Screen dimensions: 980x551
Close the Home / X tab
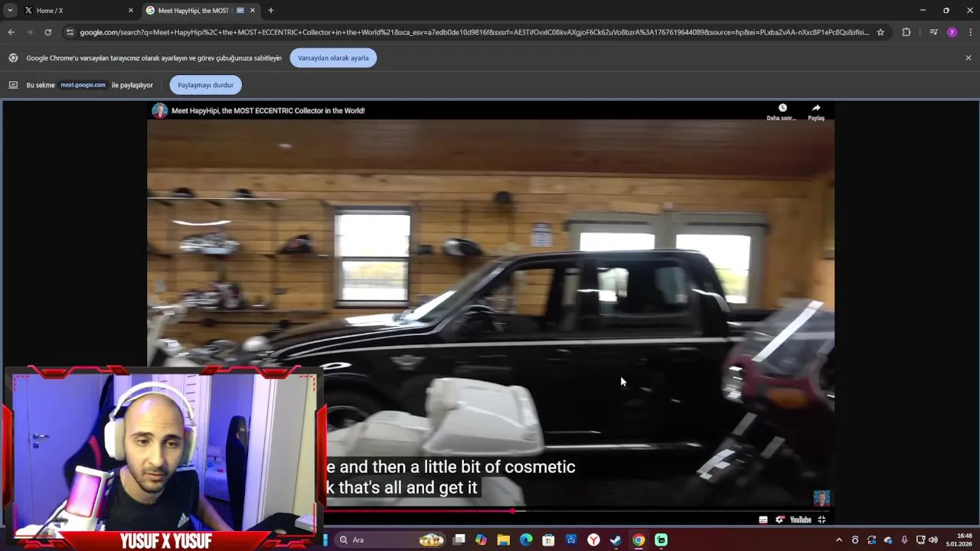[131, 11]
